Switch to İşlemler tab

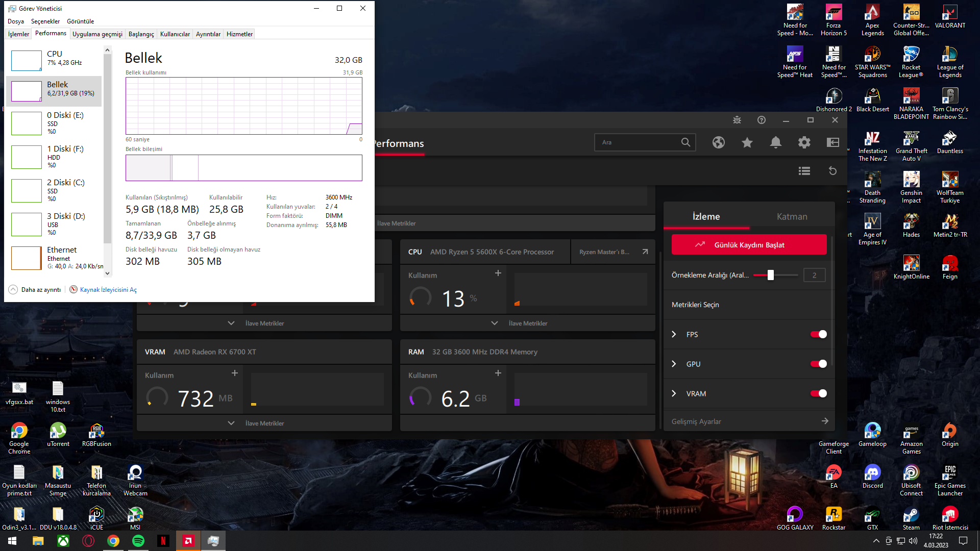(18, 34)
